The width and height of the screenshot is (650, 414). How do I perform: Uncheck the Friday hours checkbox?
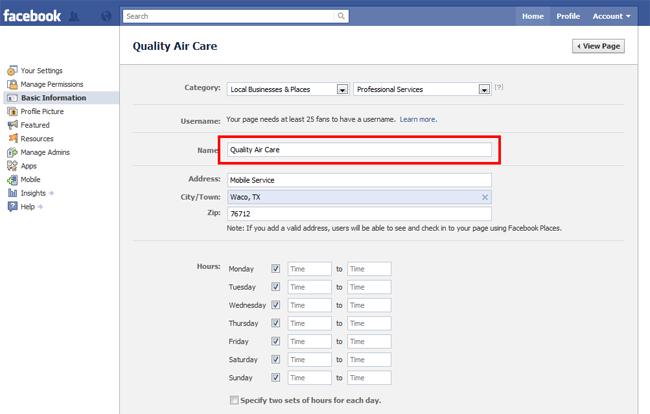tap(276, 341)
